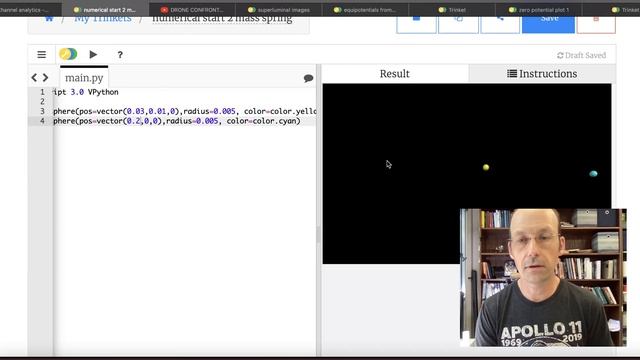This screenshot has height=360, width=640.
Task: Switch to the superluminal images browser tab
Action: coord(279,10)
